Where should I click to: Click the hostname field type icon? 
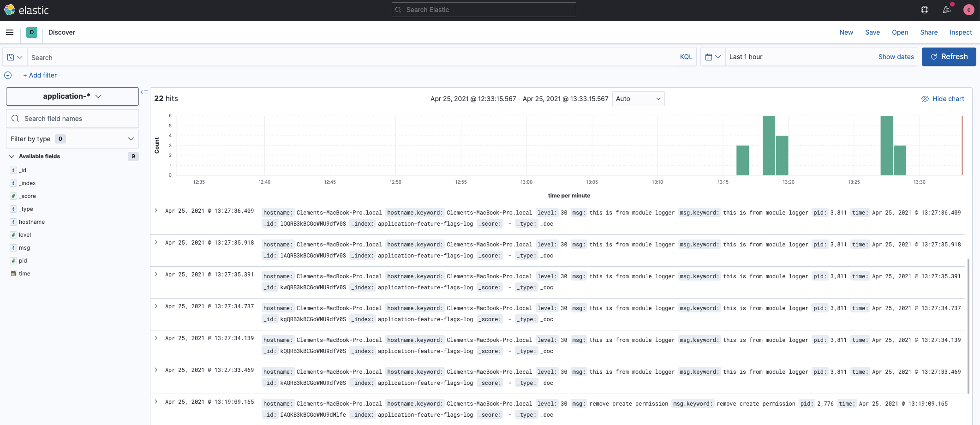13,222
